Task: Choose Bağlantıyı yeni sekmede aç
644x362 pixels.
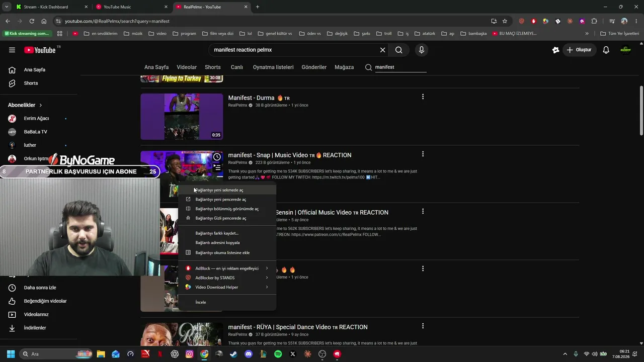Action: [227, 190]
